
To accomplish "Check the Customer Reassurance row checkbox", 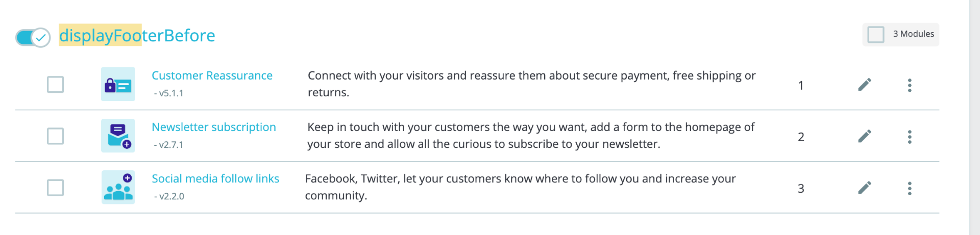I will 55,84.
